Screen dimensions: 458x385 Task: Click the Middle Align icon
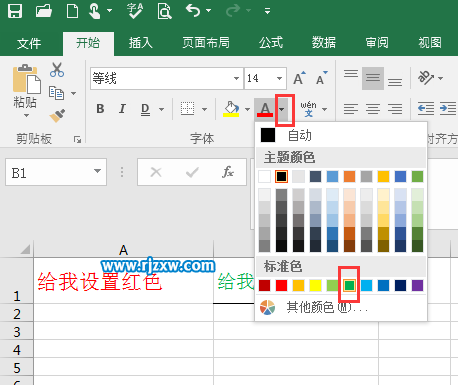tap(373, 78)
